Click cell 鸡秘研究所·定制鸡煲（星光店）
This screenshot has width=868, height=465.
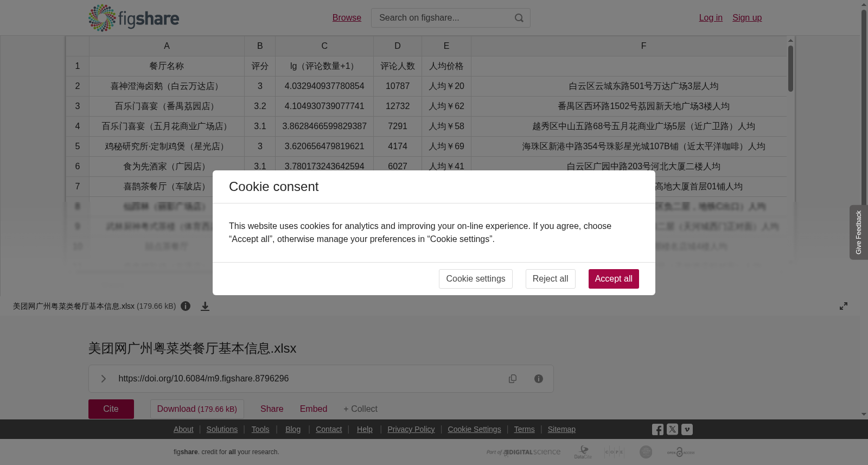click(x=167, y=146)
